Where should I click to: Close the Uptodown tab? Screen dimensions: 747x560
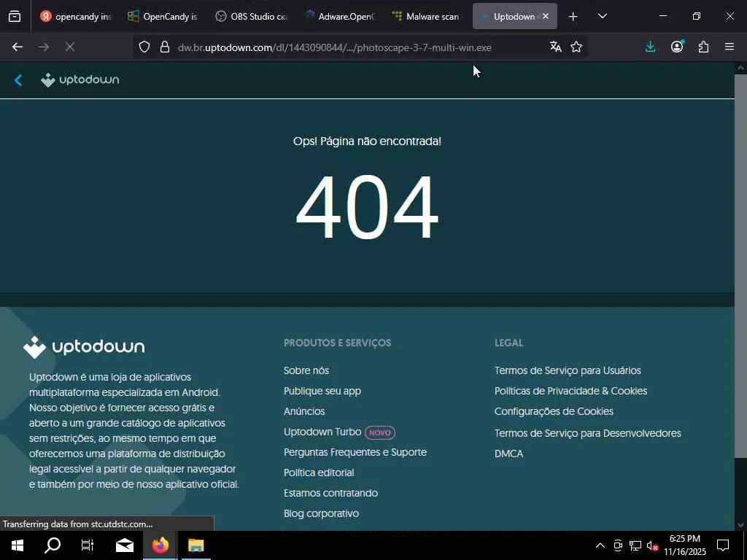(x=546, y=16)
